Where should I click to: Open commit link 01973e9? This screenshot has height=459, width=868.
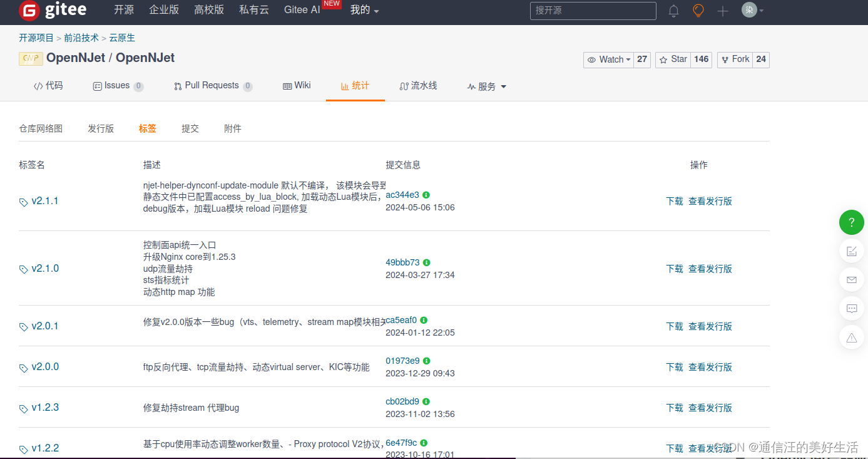(403, 361)
